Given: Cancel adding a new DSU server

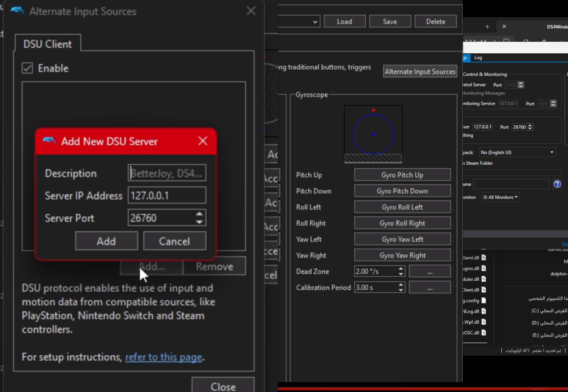Looking at the screenshot, I should [x=174, y=241].
